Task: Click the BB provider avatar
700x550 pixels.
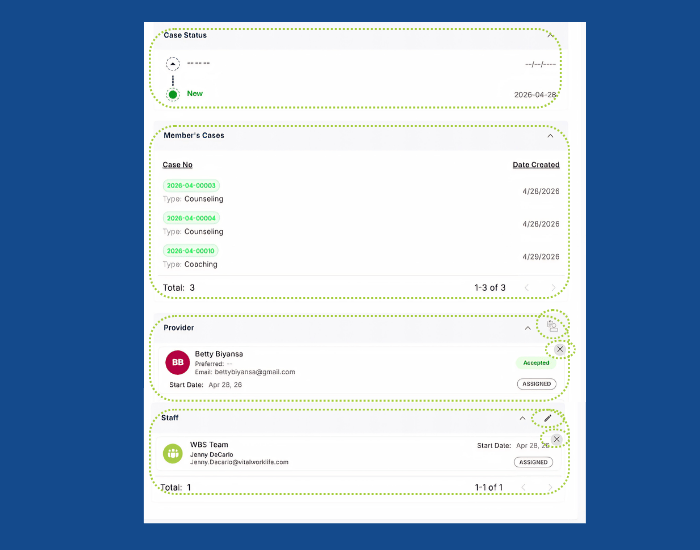Action: pos(178,362)
